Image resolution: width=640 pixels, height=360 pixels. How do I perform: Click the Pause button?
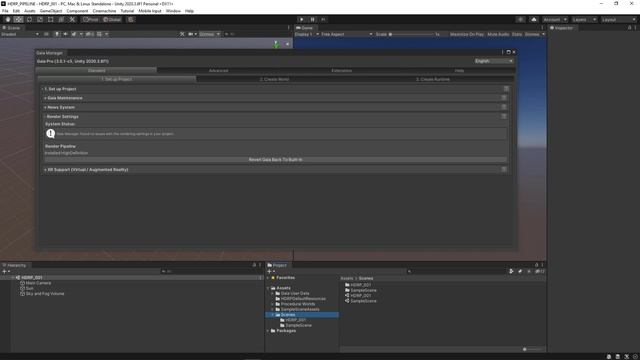pyautogui.click(x=312, y=20)
